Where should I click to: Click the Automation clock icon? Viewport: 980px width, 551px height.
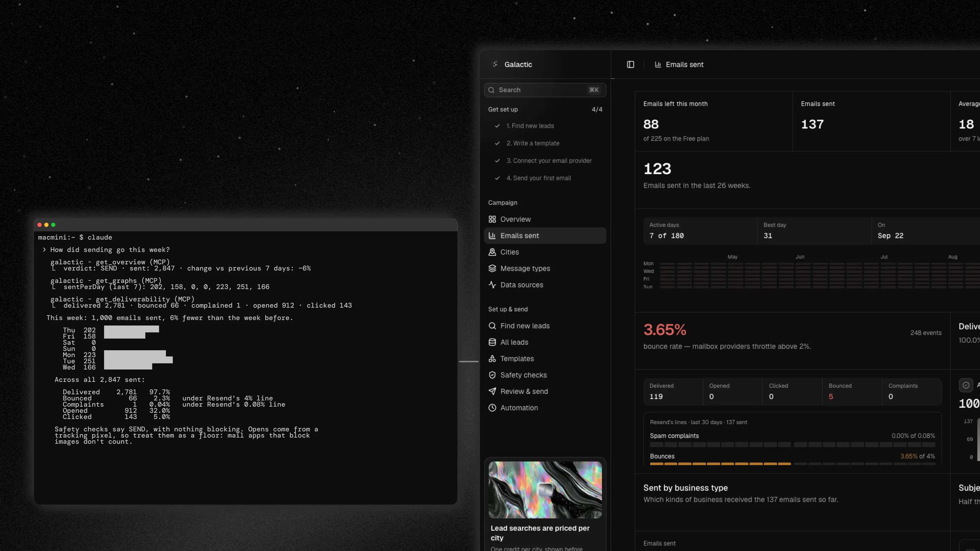click(492, 408)
